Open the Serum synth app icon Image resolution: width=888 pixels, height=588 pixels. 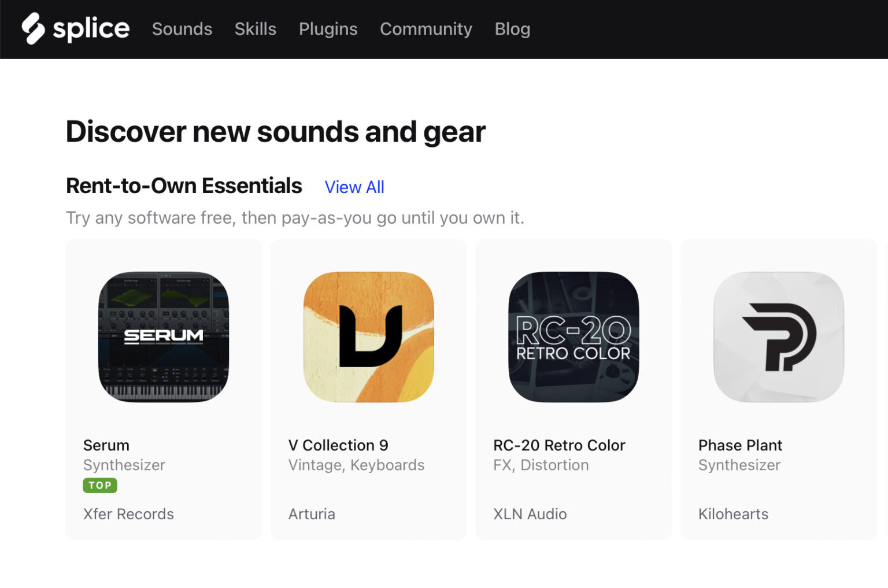164,337
